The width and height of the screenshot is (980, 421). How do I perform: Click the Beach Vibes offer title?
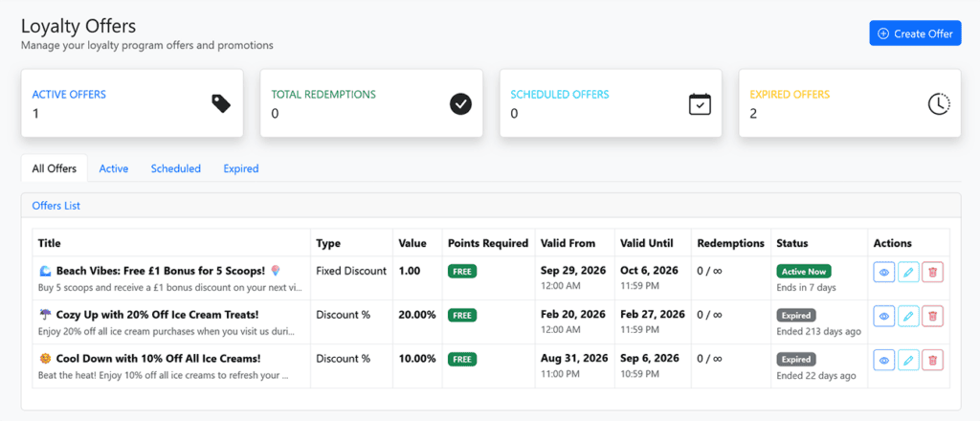click(x=160, y=271)
